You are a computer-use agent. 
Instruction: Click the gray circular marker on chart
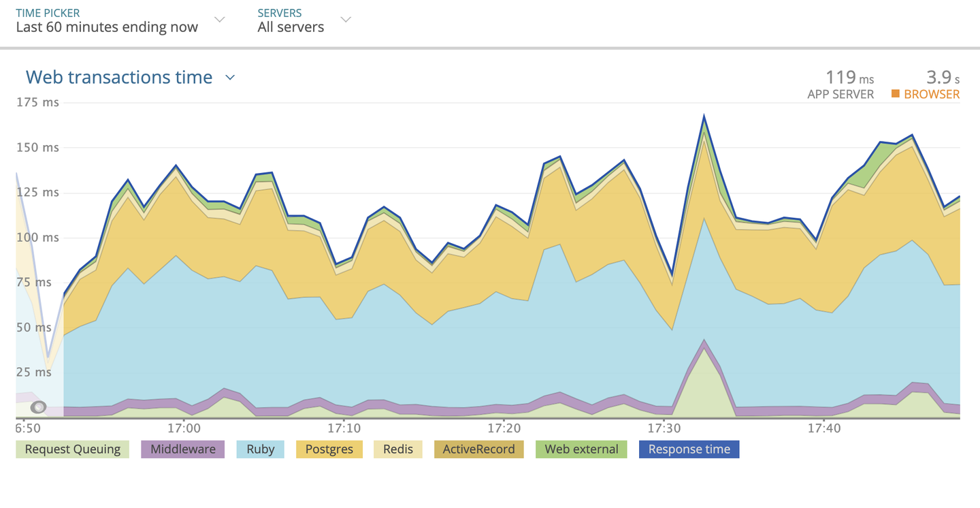39,407
